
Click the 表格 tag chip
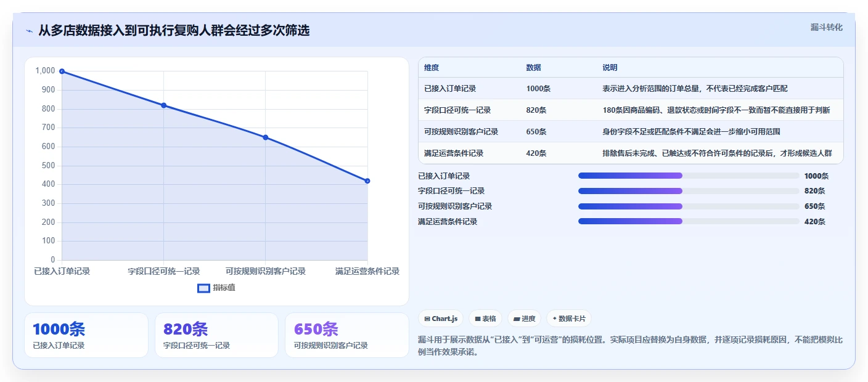(x=485, y=319)
